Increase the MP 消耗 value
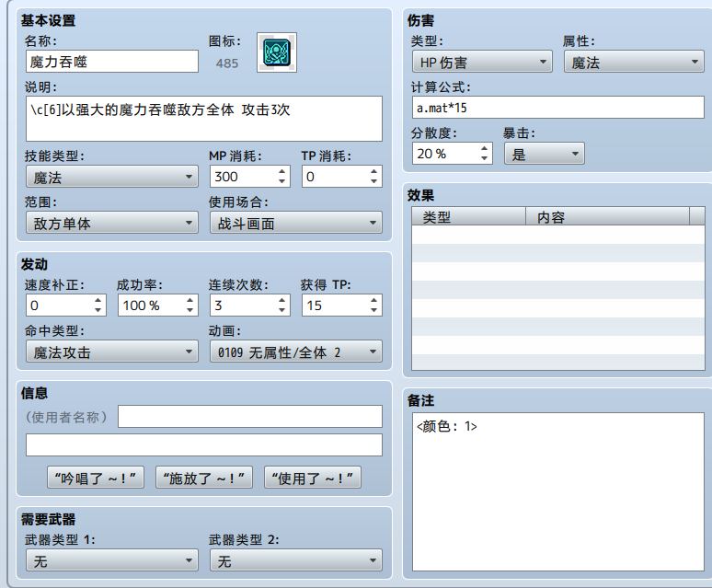 [282, 172]
